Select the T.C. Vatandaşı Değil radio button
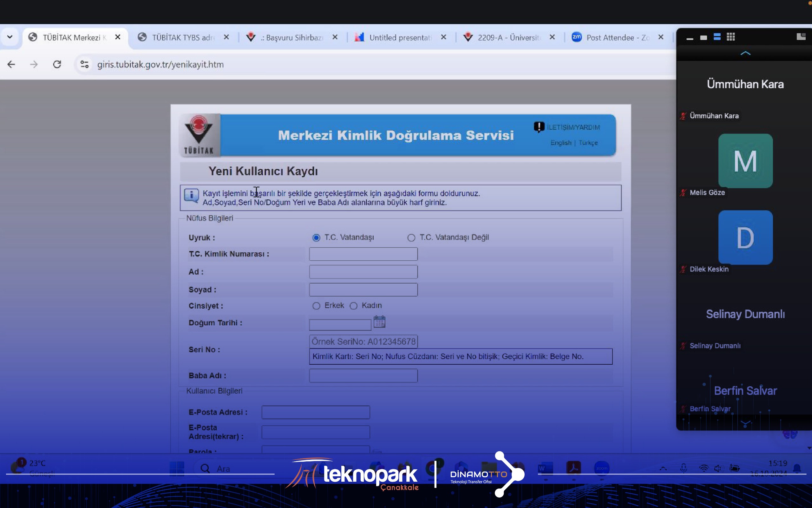 click(x=411, y=238)
